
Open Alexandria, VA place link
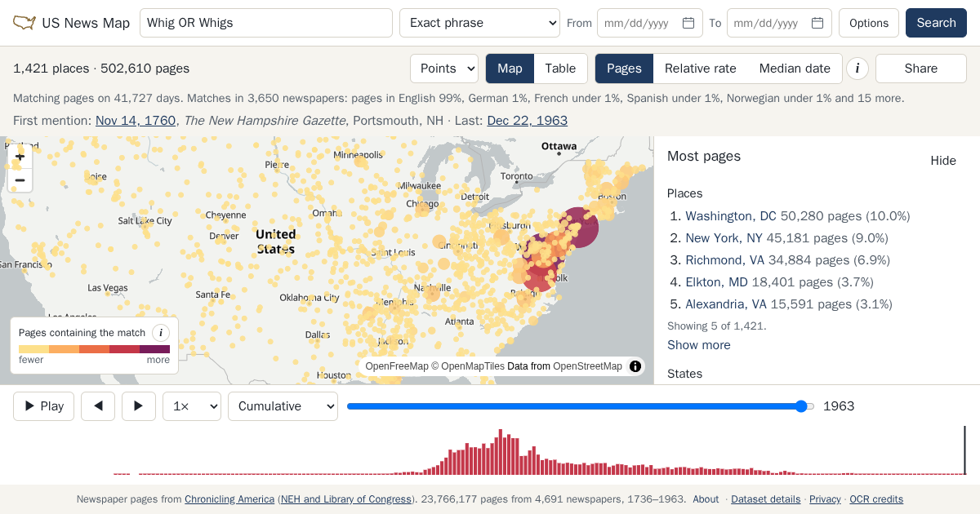point(726,304)
